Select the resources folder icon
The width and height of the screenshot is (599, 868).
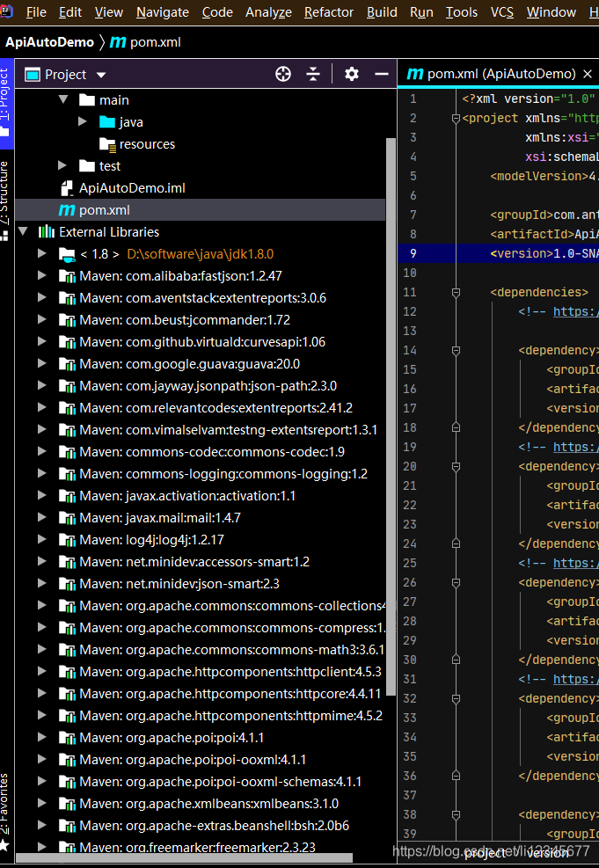coord(107,144)
